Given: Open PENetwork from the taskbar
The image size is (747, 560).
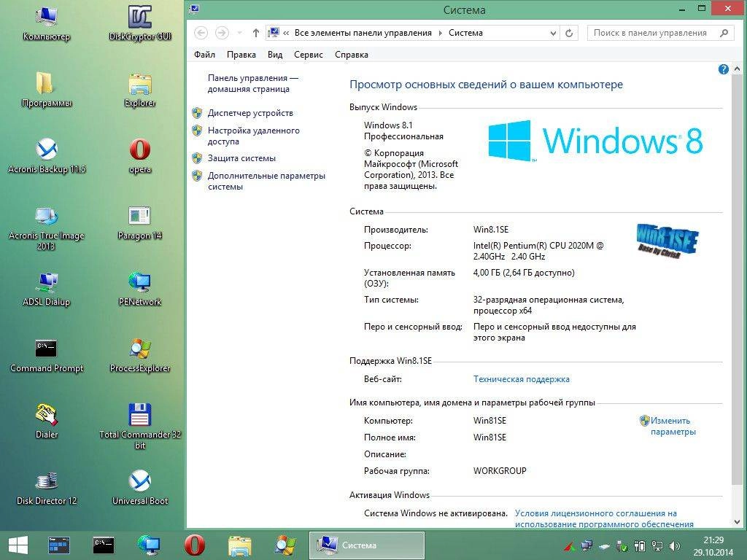Looking at the screenshot, I should (149, 545).
